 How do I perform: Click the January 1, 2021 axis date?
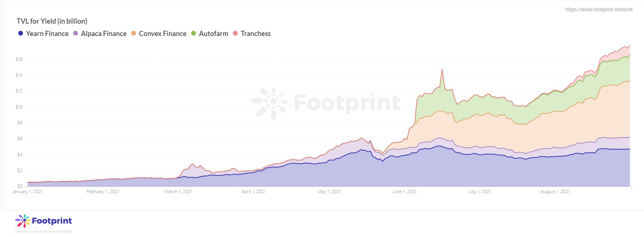point(28,192)
